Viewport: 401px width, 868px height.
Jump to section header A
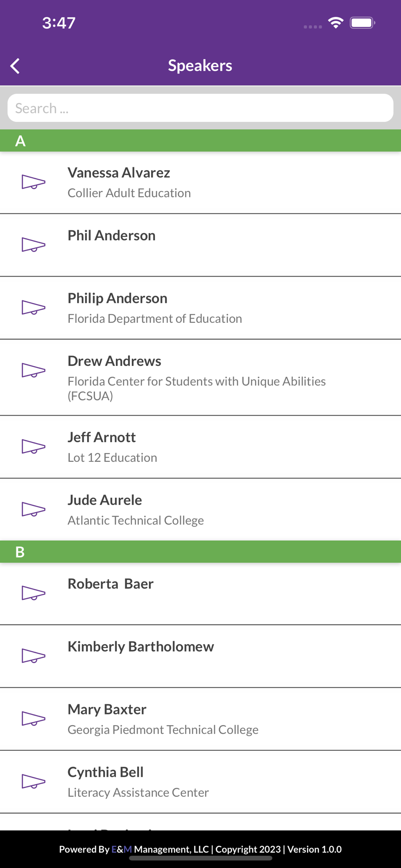click(x=200, y=141)
